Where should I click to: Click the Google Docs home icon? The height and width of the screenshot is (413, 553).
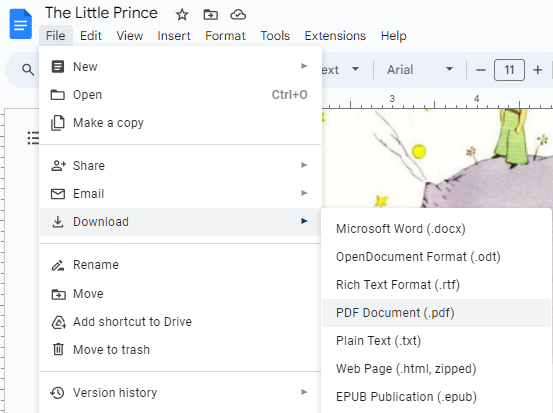pyautogui.click(x=20, y=24)
